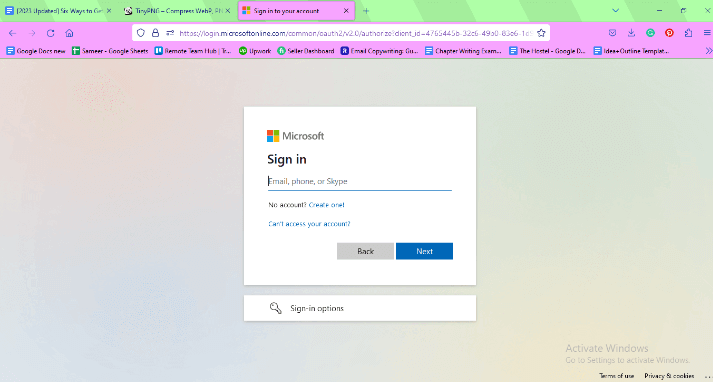Click the Create one! link
This screenshot has height=382, width=713.
point(326,205)
